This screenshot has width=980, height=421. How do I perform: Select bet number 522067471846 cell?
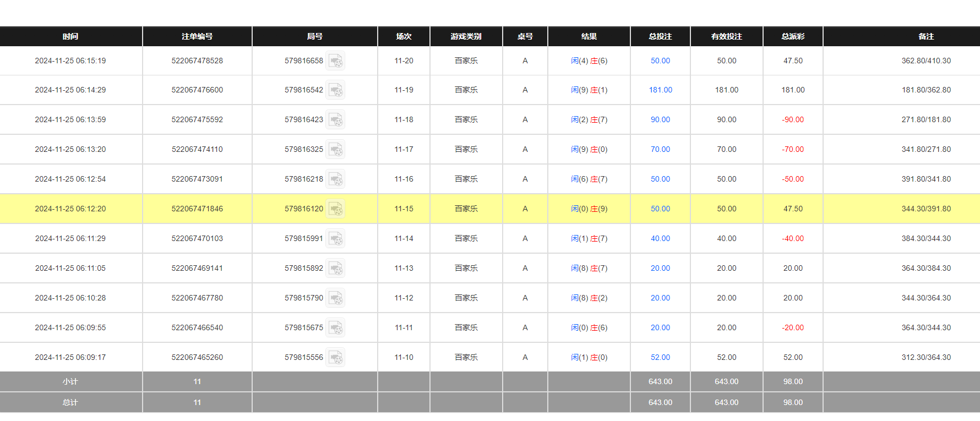pyautogui.click(x=197, y=209)
